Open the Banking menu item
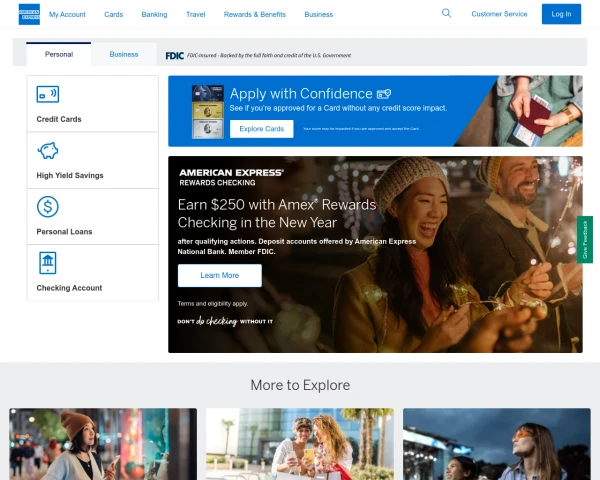The height and width of the screenshot is (480, 600). [154, 15]
